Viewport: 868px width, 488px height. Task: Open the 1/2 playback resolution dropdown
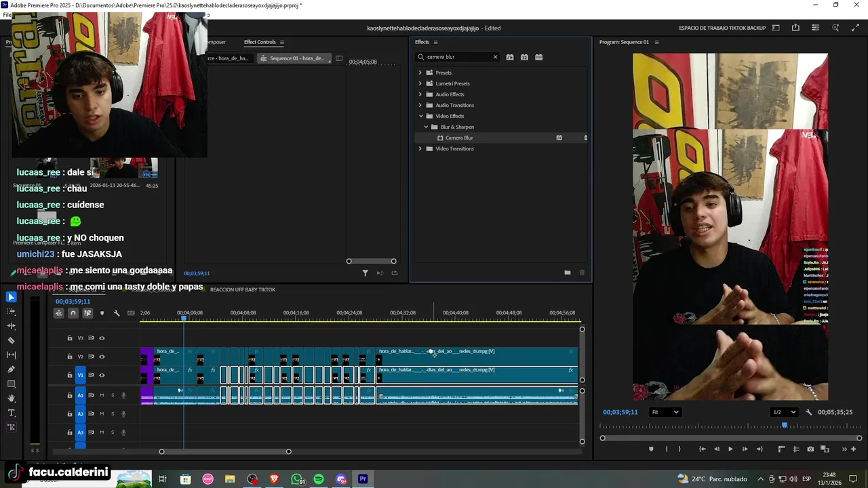pos(784,412)
